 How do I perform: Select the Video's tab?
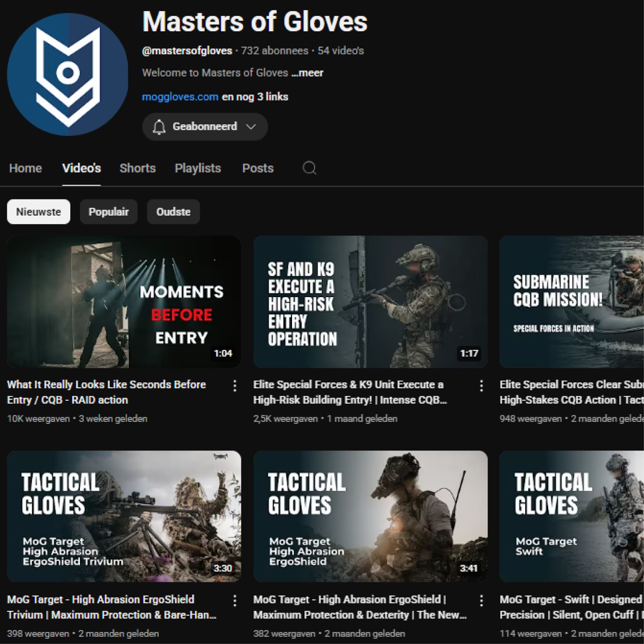(x=82, y=168)
